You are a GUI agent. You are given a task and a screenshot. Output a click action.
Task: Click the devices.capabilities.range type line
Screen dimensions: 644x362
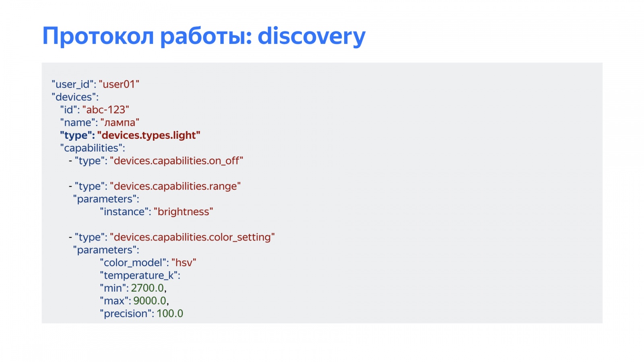(155, 186)
